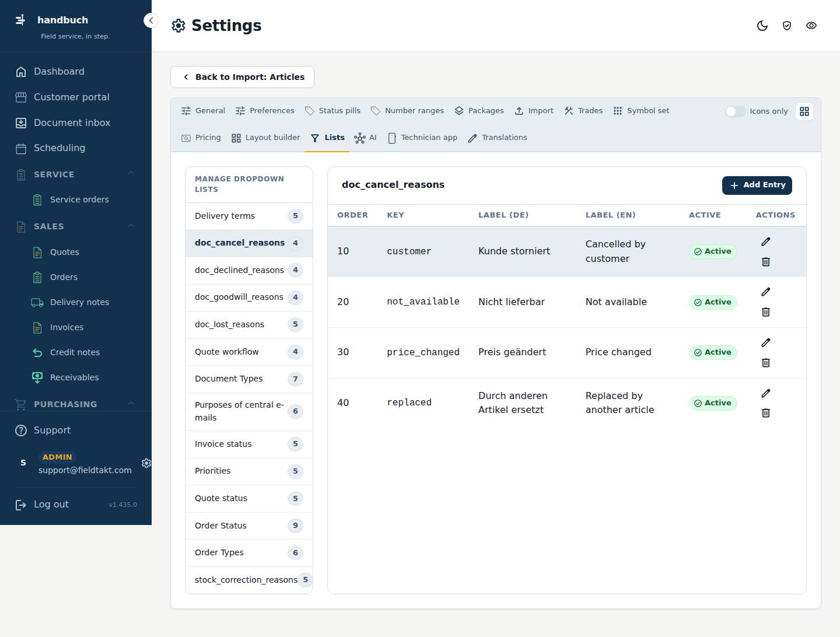Open Document inbox in sidebar
The image size is (840, 637).
(x=76, y=123)
